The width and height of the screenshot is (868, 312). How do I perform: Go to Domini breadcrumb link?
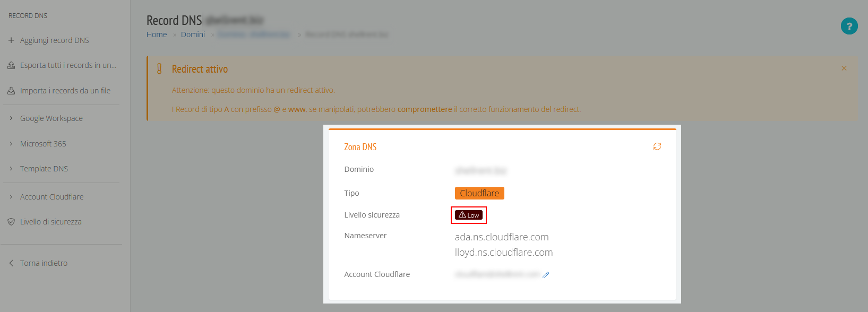[x=193, y=34]
